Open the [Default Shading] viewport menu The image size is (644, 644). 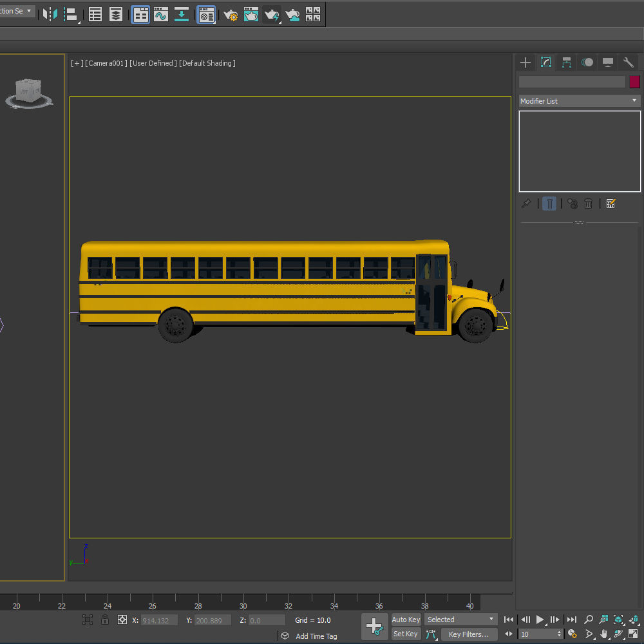pyautogui.click(x=207, y=63)
